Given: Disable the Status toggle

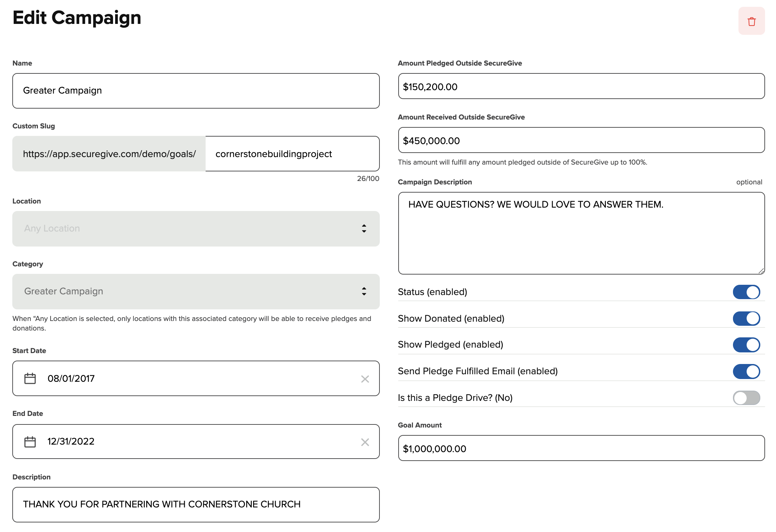Looking at the screenshot, I should click(746, 292).
